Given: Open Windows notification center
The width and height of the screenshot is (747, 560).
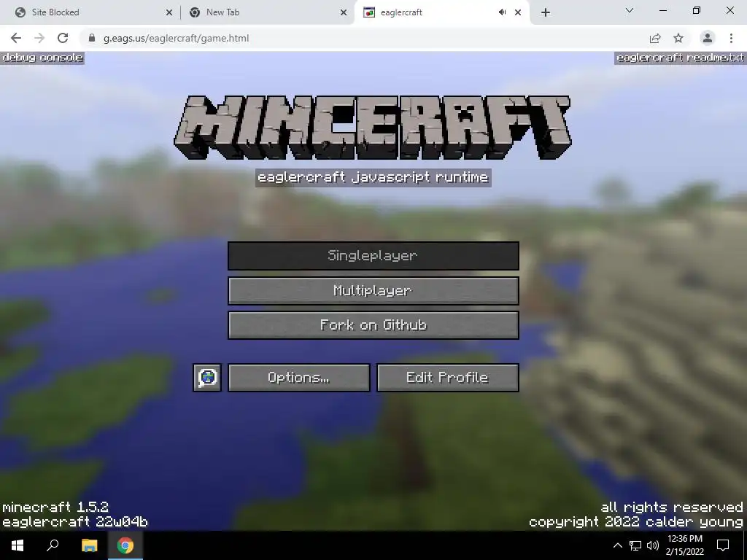Looking at the screenshot, I should 723,545.
